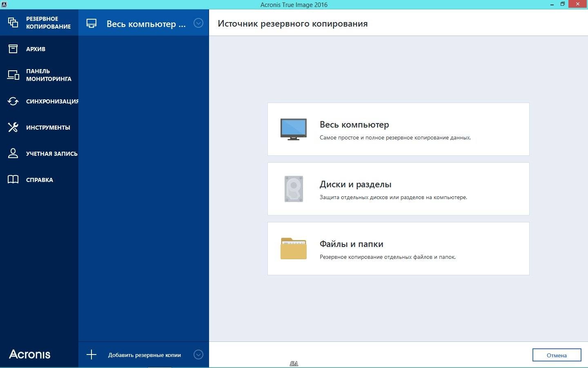
Task: Go to Синхронизация section
Action: (39, 101)
